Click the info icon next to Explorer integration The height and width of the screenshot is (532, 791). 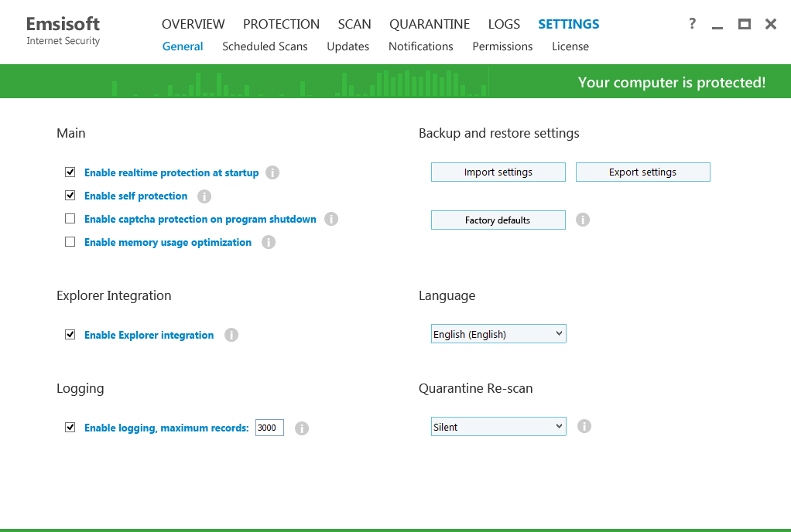click(231, 334)
